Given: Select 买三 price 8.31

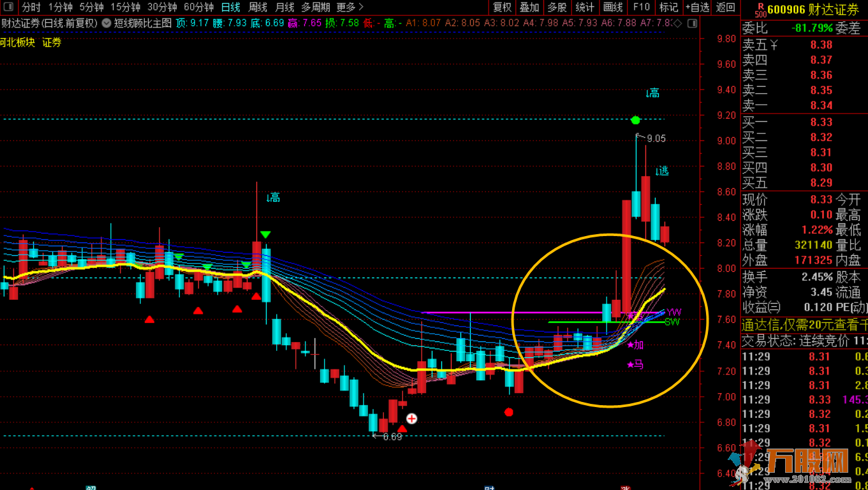Looking at the screenshot, I should click(821, 152).
